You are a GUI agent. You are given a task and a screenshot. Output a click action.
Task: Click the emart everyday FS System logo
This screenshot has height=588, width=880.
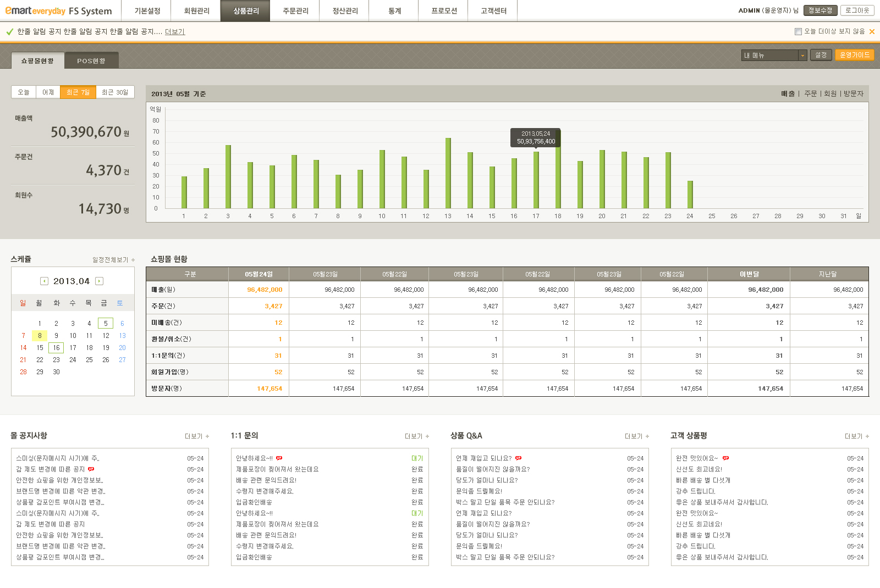pos(58,10)
